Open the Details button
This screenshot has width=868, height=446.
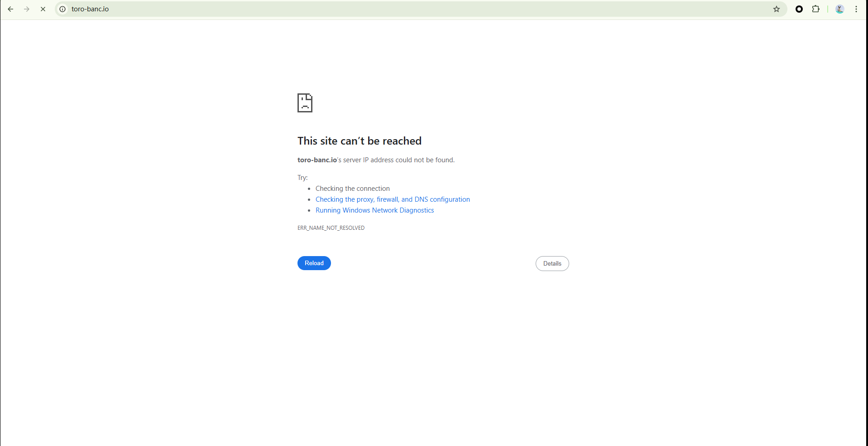[x=552, y=264]
